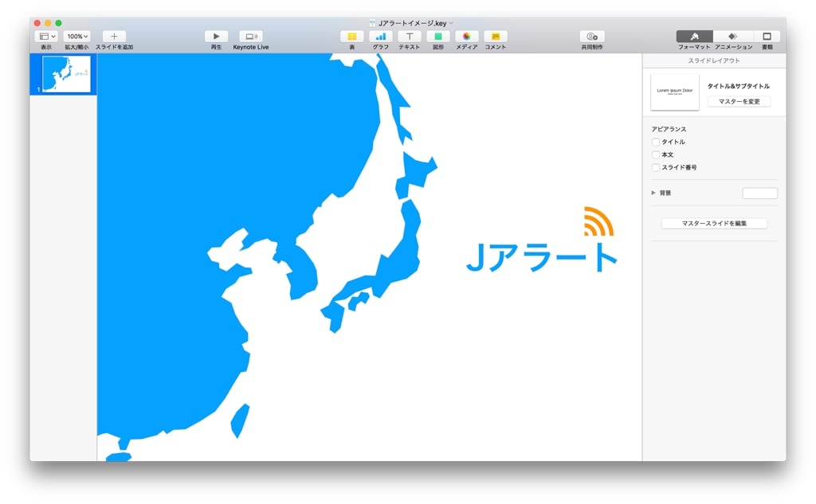
Task: Insert a shape with the 図形 icon
Action: click(x=438, y=37)
